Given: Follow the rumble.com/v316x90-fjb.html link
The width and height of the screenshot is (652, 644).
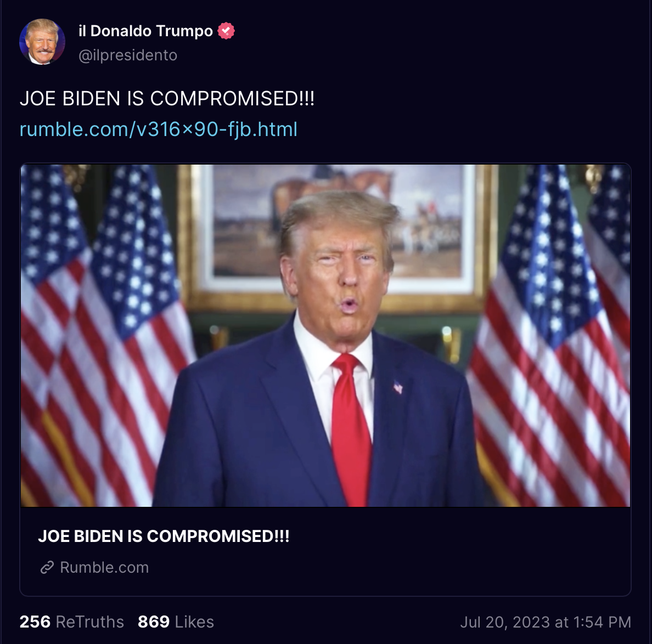Looking at the screenshot, I should tap(159, 129).
